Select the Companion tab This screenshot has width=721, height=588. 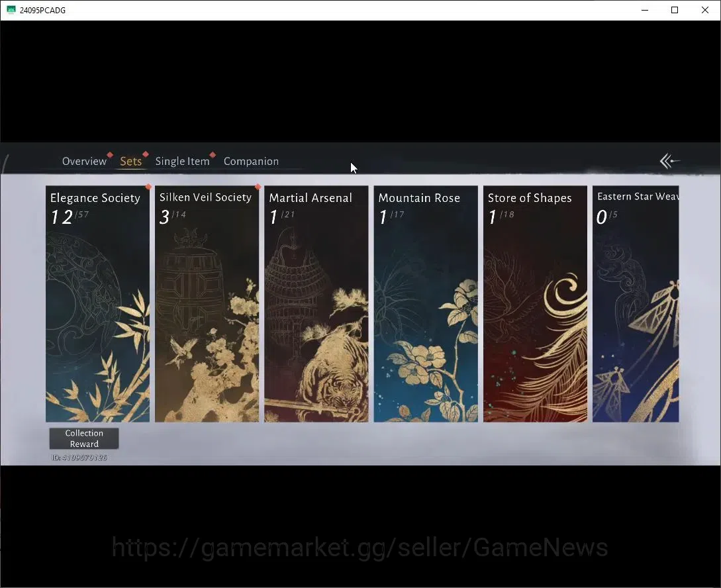[251, 162]
